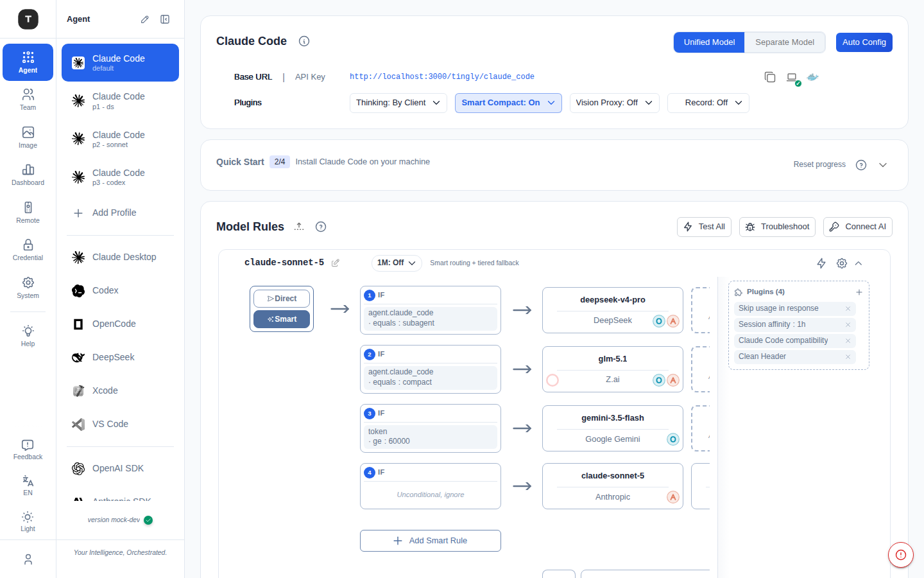
Task: Open System settings in sidebar
Action: [28, 288]
